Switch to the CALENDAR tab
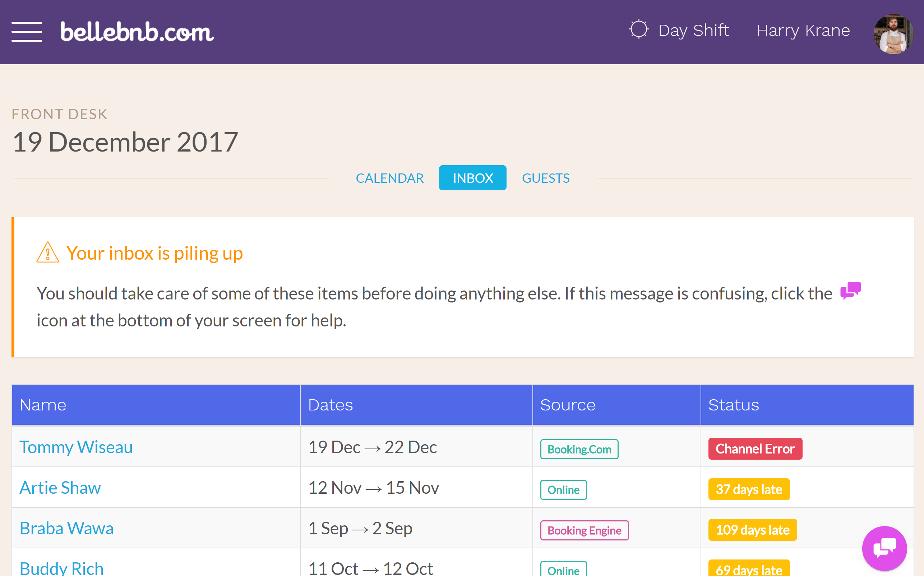Image resolution: width=924 pixels, height=576 pixels. (x=389, y=177)
